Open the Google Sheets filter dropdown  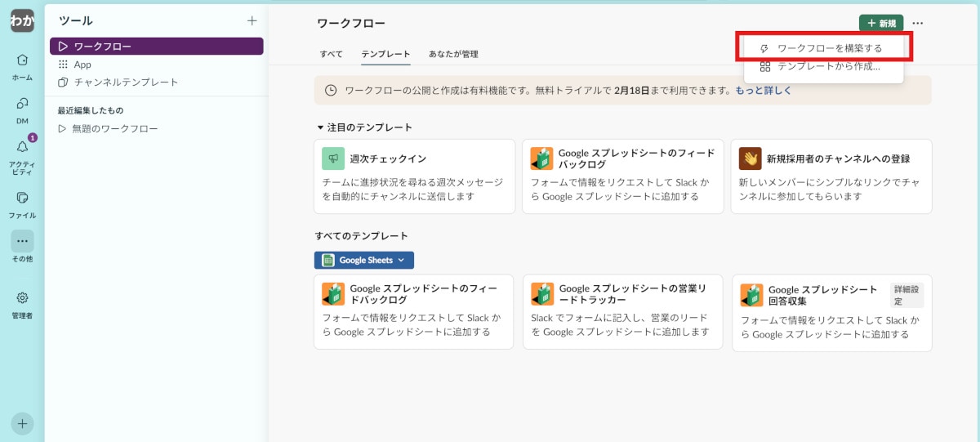364,260
